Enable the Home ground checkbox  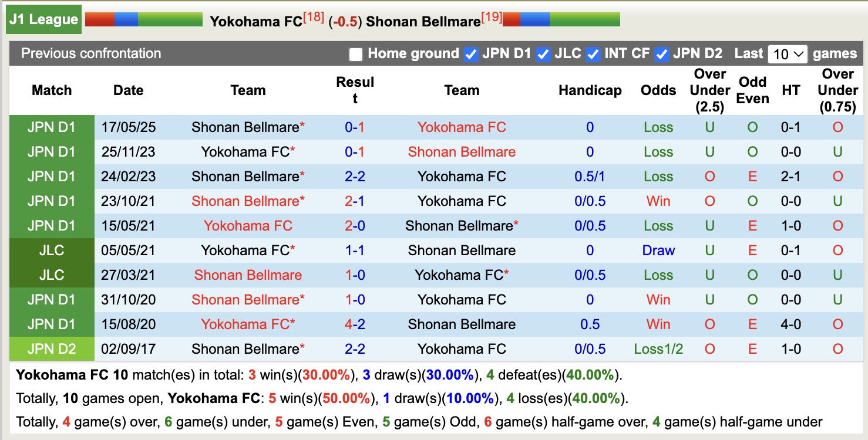[x=355, y=54]
